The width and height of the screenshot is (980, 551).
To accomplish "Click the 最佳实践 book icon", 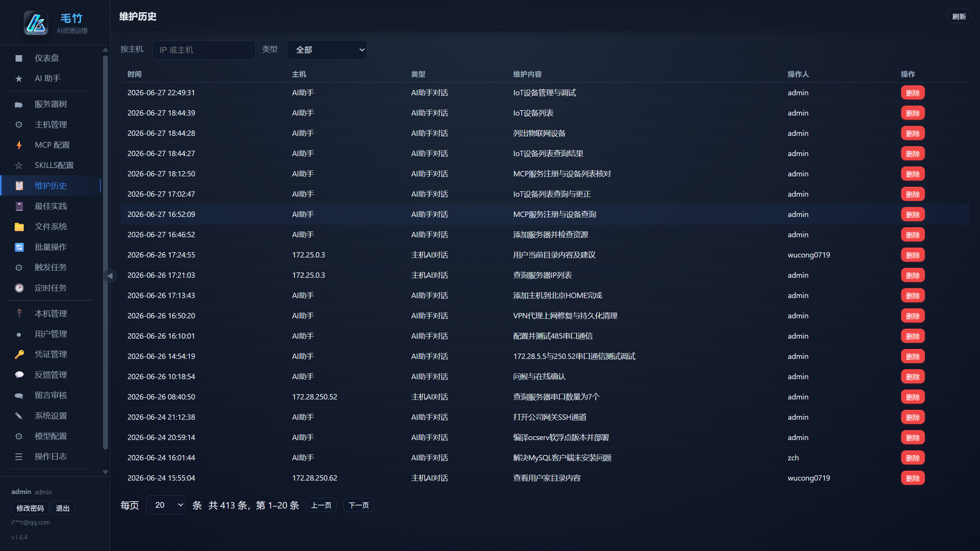I will (x=19, y=206).
